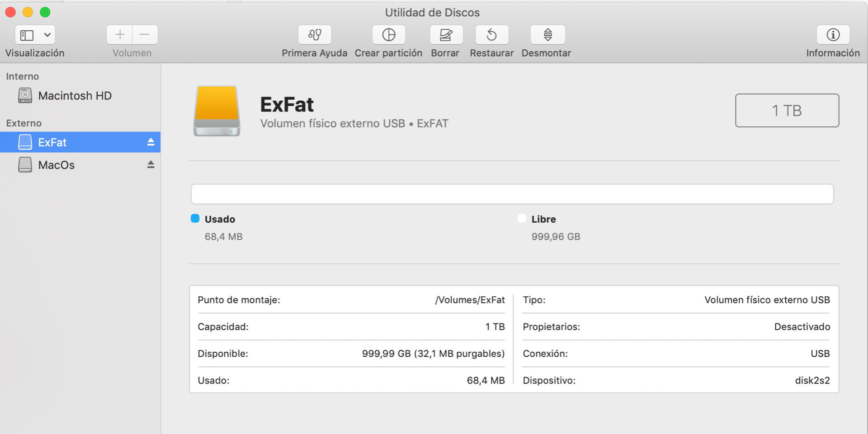Click the blue Usado color swatch

(195, 219)
